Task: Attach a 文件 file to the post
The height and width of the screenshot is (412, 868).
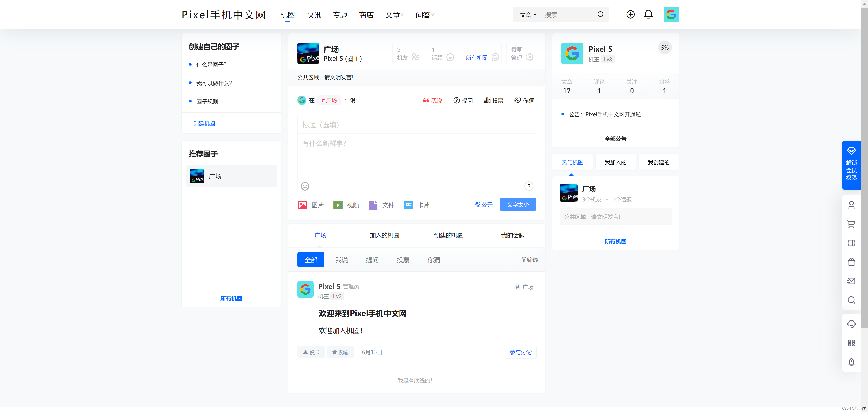Action: [381, 205]
